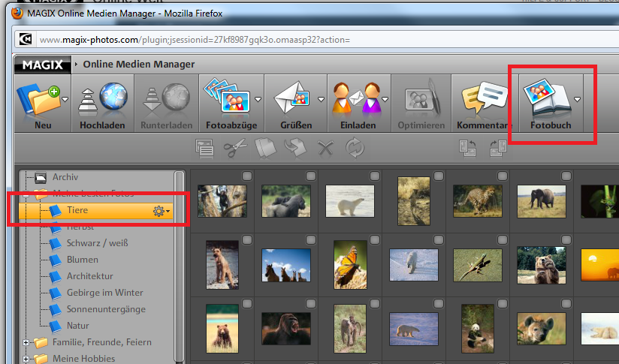Click the folder tree vertical scrollbar
This screenshot has width=619, height=364.
click(x=180, y=267)
